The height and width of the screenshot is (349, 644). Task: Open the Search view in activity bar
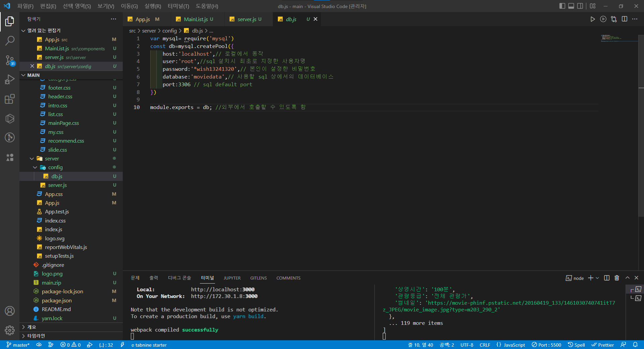coord(10,41)
